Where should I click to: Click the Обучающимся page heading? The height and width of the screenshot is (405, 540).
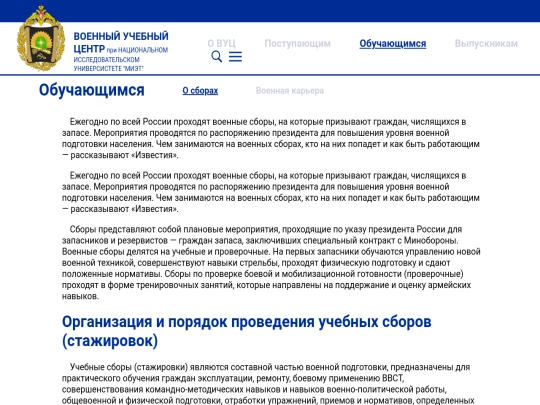(92, 90)
